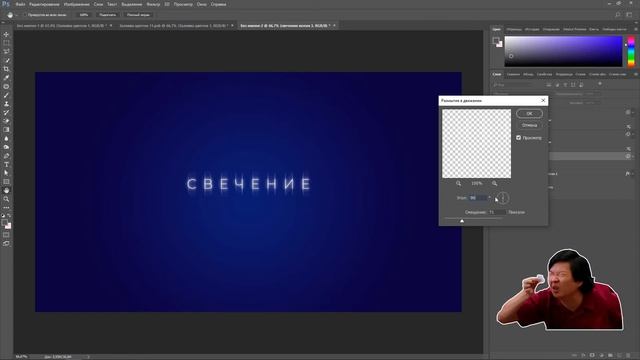Select the Eyedropper tool
The image size is (640, 360).
pyautogui.click(x=6, y=78)
